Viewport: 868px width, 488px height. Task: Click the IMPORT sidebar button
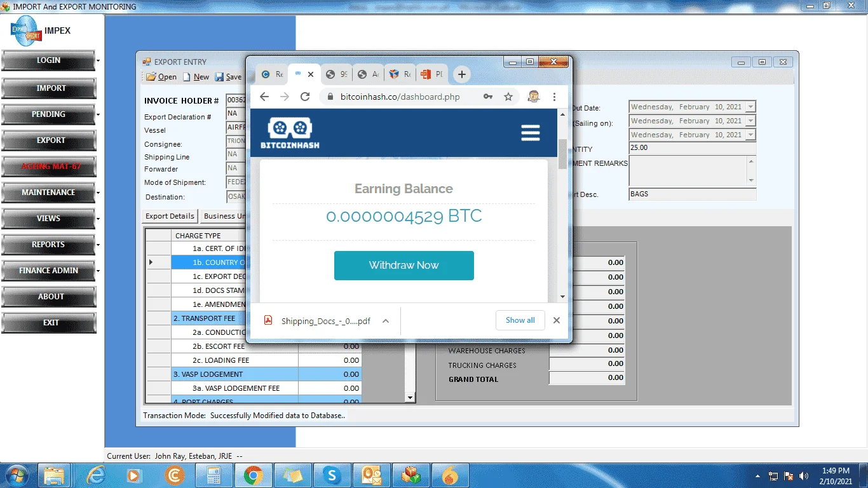click(48, 88)
